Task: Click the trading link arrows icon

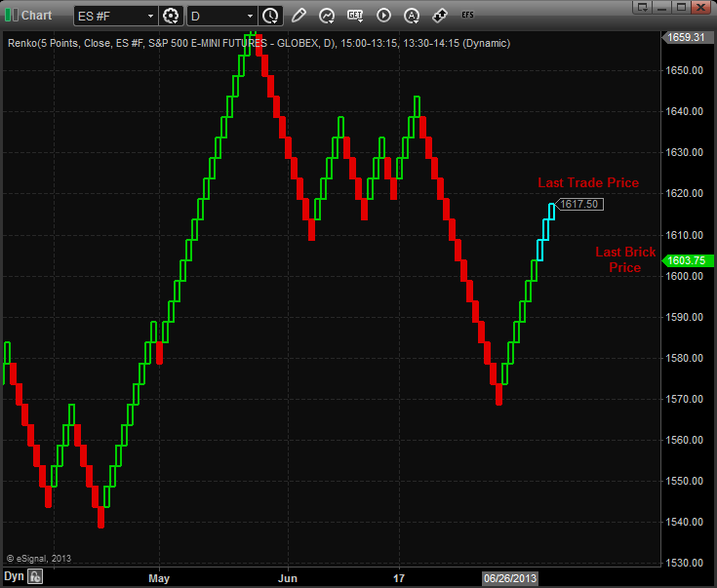Action: tap(440, 16)
